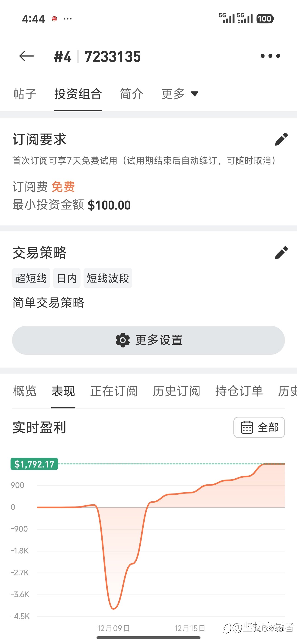
Task: Open the three-dot overflow menu
Action: 270,56
